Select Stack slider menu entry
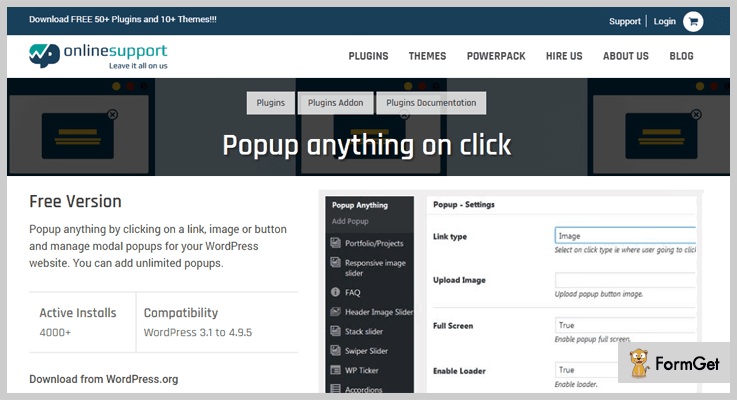The image size is (737, 400). click(364, 331)
